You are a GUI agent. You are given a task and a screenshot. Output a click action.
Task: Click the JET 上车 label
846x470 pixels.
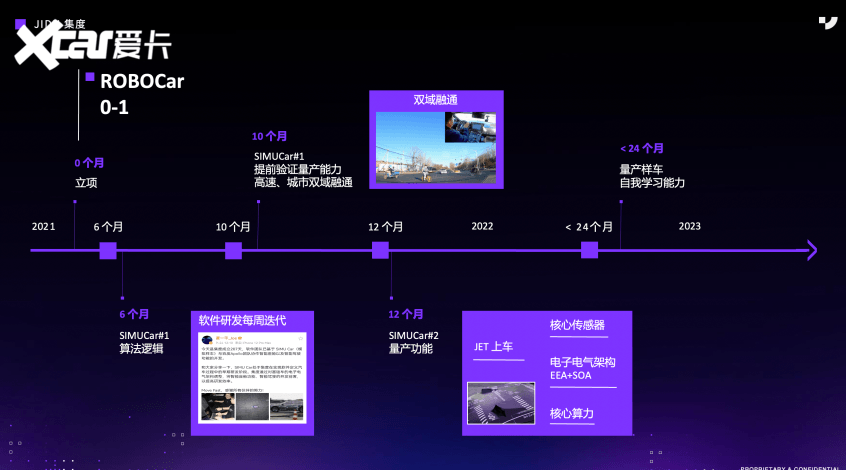point(493,346)
